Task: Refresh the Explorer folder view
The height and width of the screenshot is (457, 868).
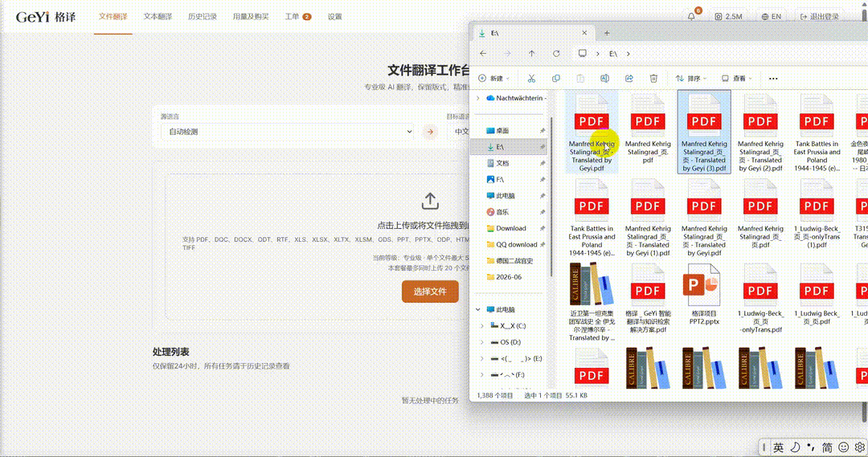Action: [556, 54]
